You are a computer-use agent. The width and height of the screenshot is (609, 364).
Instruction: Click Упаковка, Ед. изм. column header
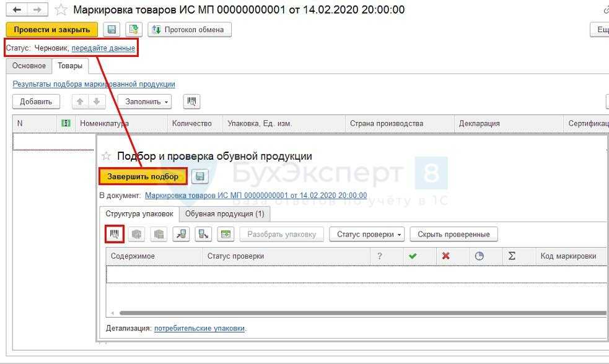tap(284, 123)
